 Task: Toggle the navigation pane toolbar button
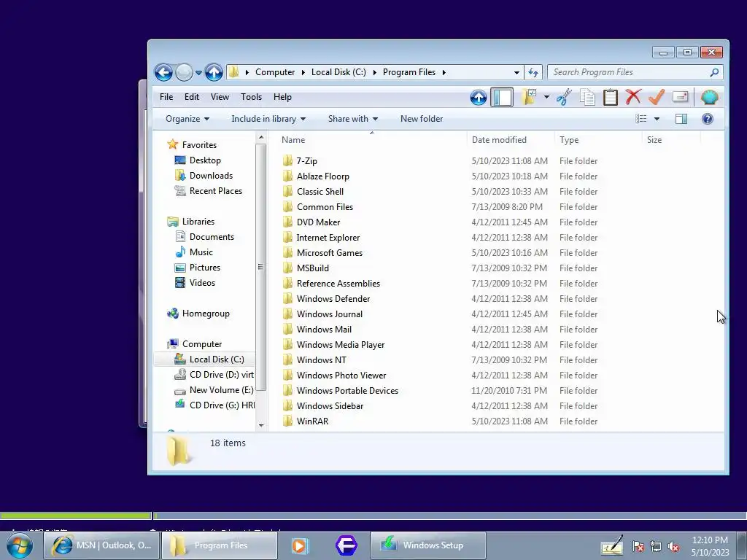click(x=502, y=97)
